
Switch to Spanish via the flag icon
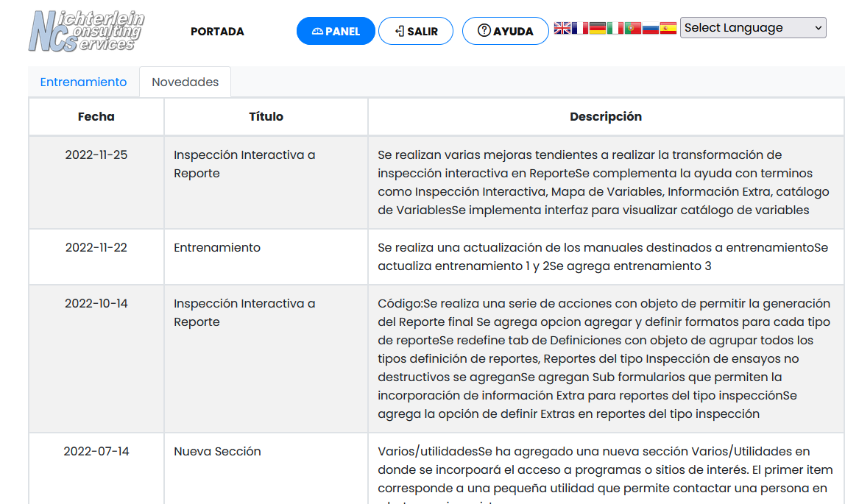point(668,28)
